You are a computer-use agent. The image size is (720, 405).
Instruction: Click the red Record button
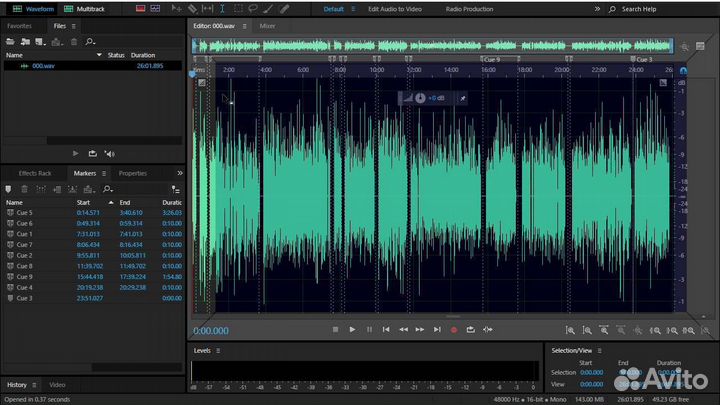454,330
